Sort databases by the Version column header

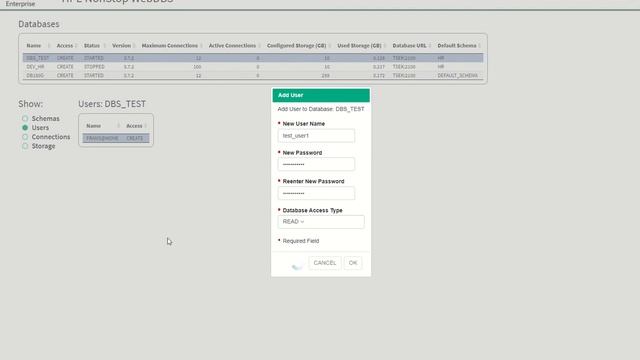pyautogui.click(x=121, y=46)
